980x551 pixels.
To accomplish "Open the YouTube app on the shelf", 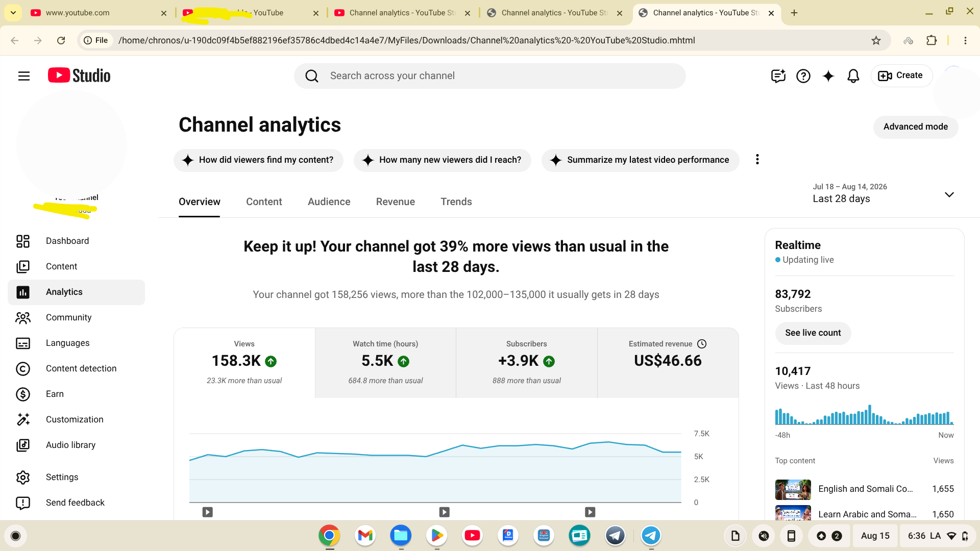I will click(473, 536).
